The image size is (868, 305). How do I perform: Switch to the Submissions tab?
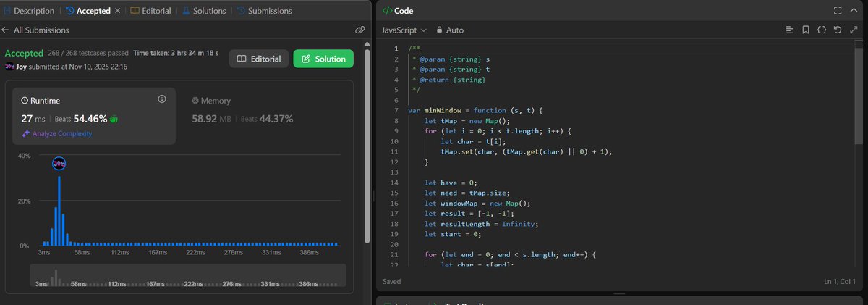pos(264,11)
